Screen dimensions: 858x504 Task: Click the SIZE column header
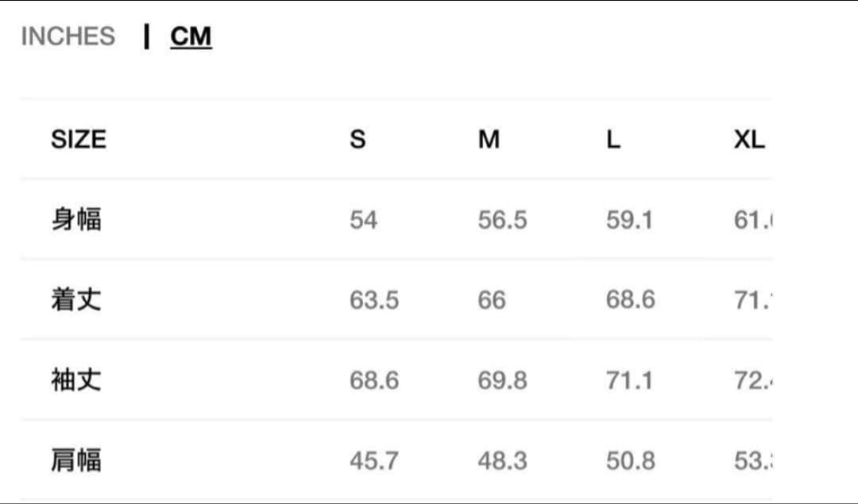click(x=78, y=140)
